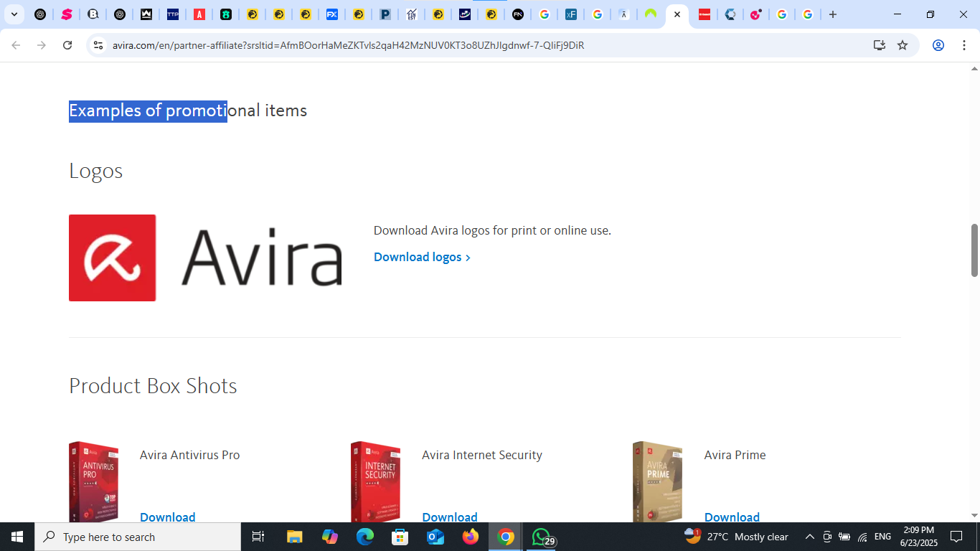
Task: Show hidden system tray icons
Action: 809,537
